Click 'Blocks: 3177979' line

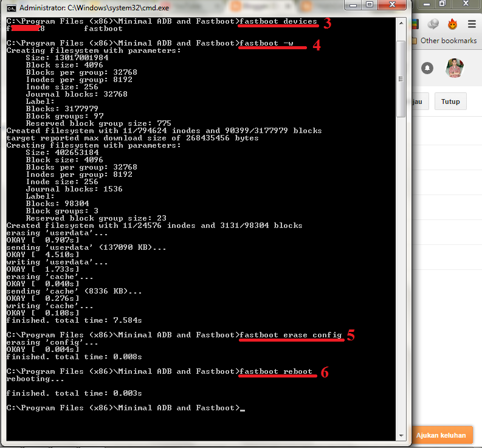pos(62,109)
